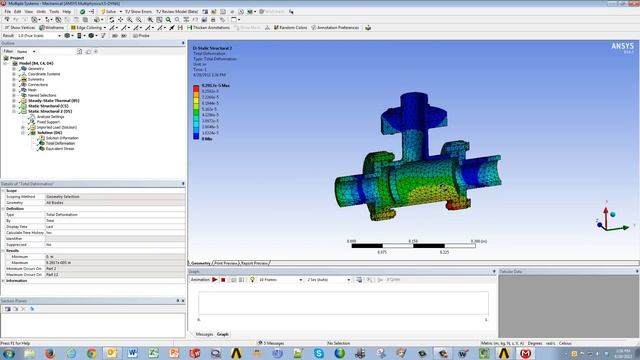Click the blue min color in legend
The image size is (640, 360).
click(196, 136)
